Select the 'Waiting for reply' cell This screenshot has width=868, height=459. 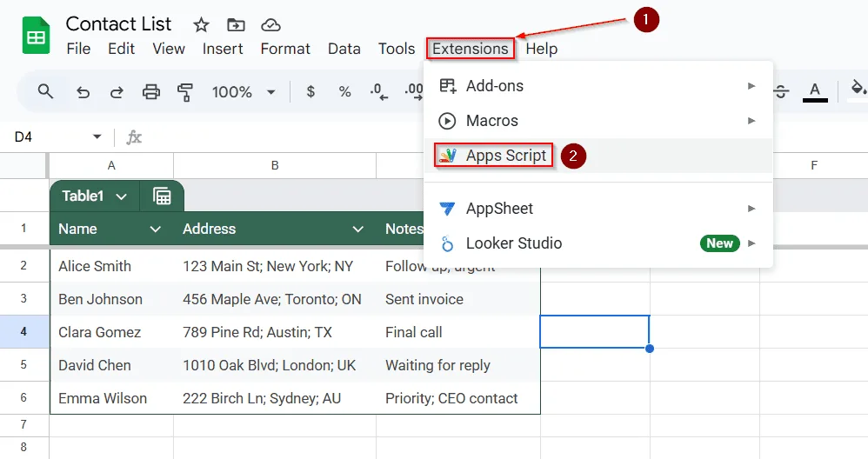click(457, 365)
